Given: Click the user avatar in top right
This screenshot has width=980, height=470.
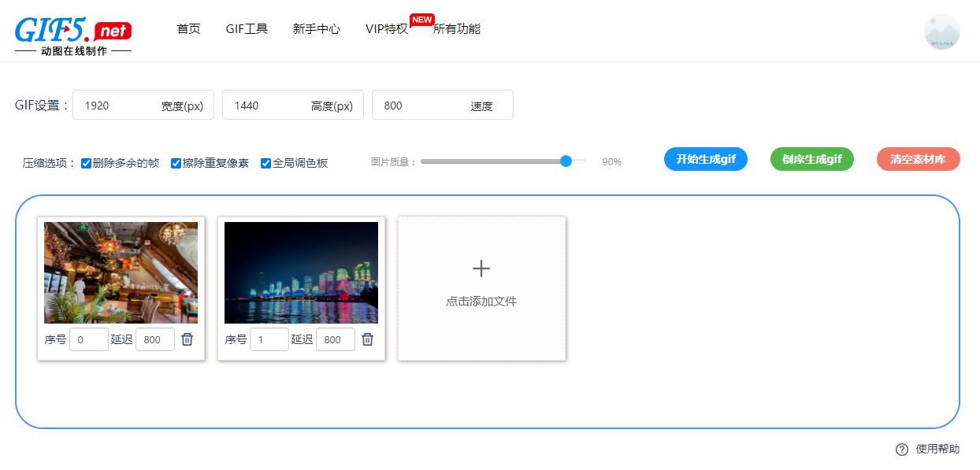Looking at the screenshot, I should [940, 31].
